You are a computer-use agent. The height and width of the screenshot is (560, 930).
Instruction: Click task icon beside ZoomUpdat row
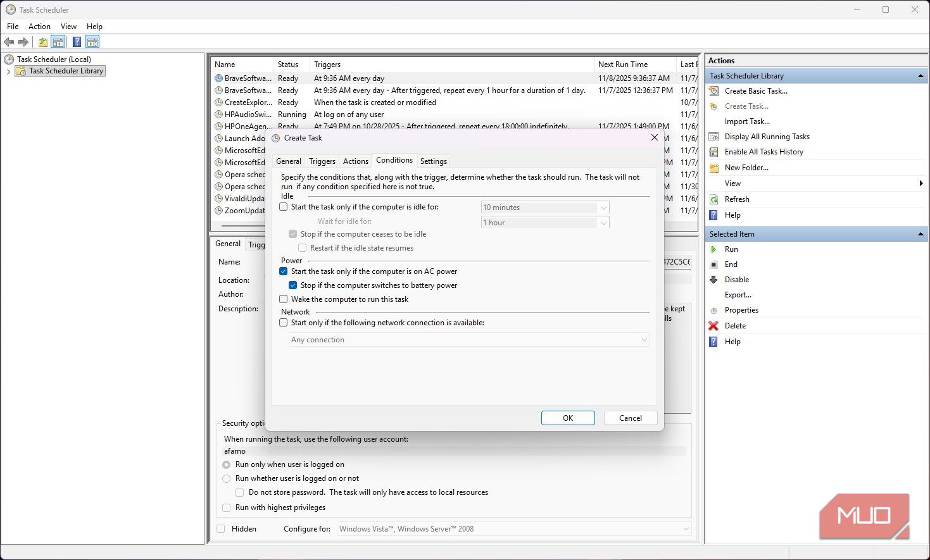[218, 211]
